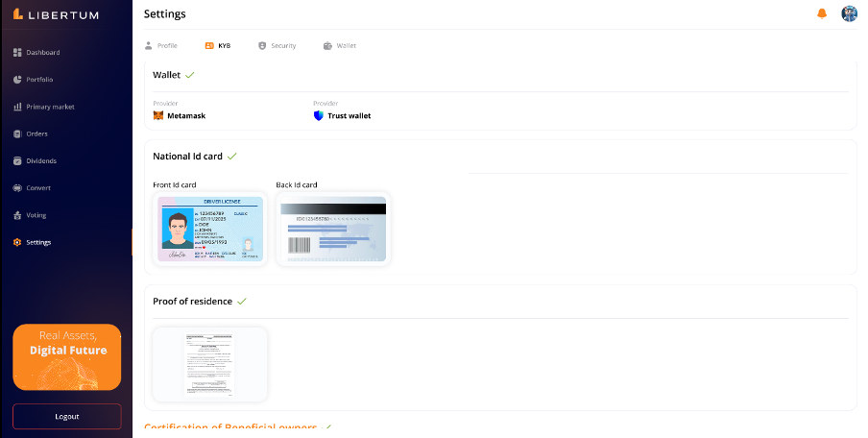Click the Libertum logo

coord(56,14)
